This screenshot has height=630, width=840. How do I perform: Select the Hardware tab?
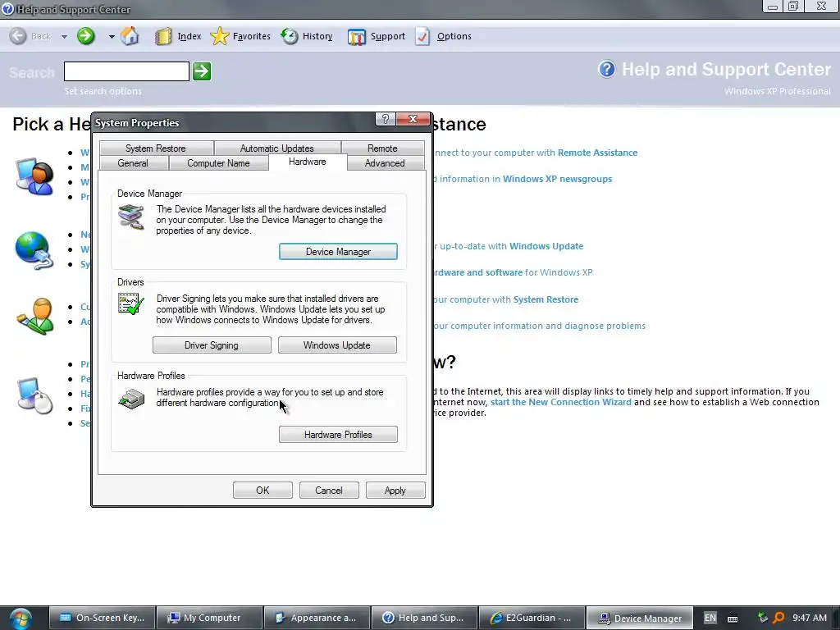(x=307, y=162)
